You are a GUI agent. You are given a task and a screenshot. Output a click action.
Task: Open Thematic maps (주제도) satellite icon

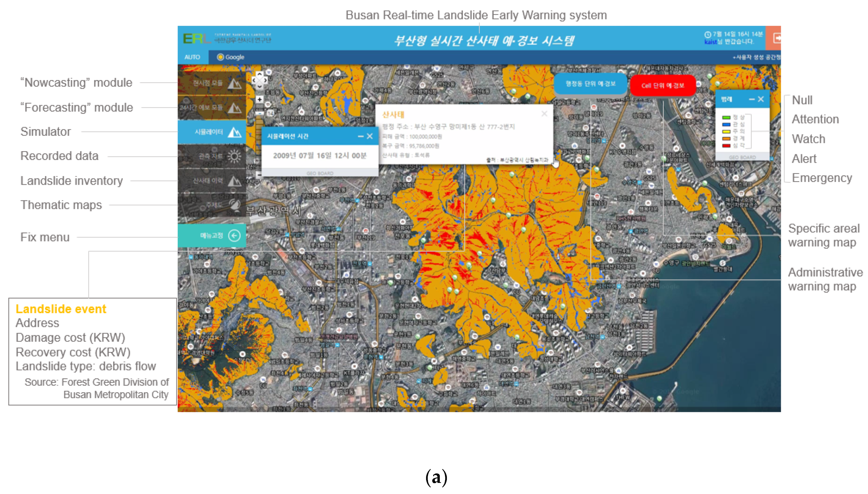(234, 205)
